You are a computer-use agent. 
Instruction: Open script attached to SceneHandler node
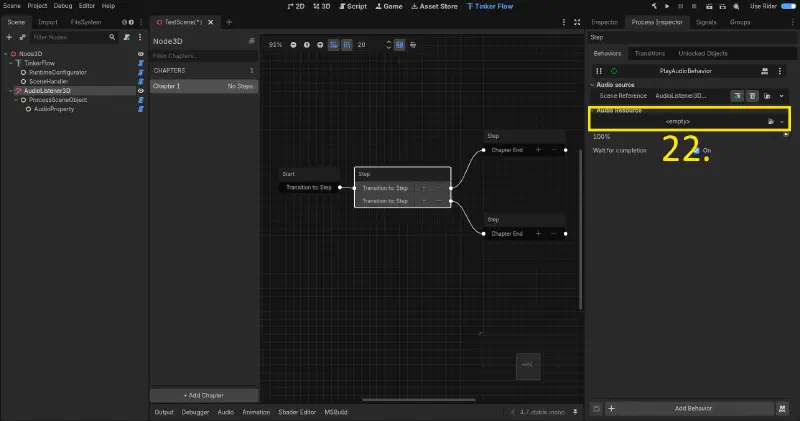(x=141, y=82)
